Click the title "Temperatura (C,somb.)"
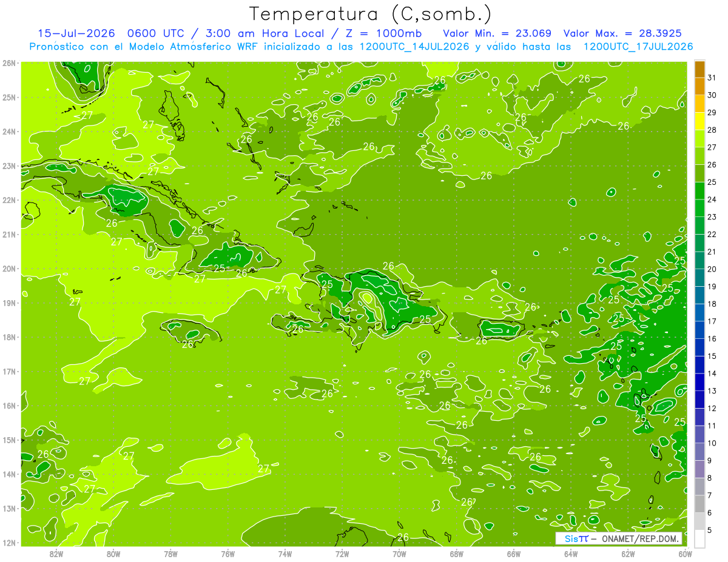728x562 pixels. (371, 14)
